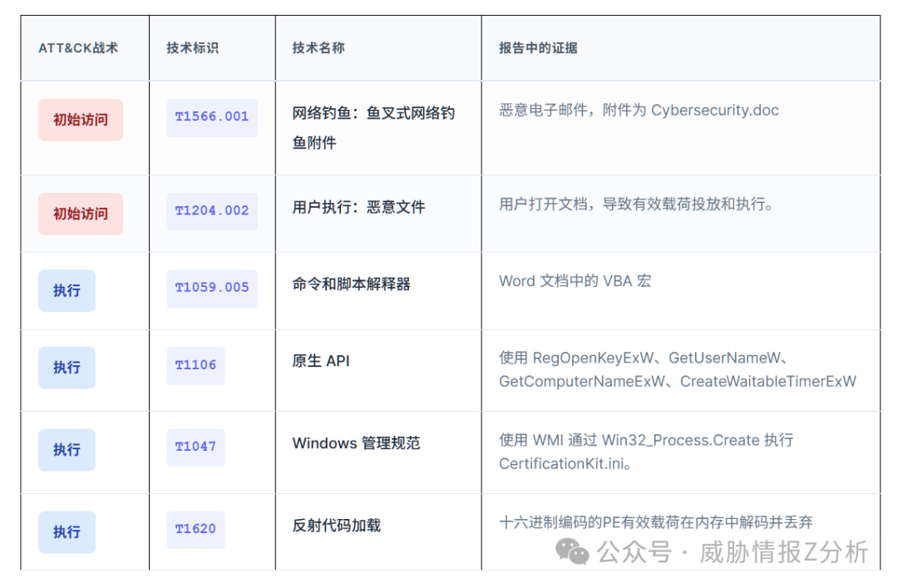Open the T1106 technique ID badge
The width and height of the screenshot is (898, 588).
click(196, 366)
